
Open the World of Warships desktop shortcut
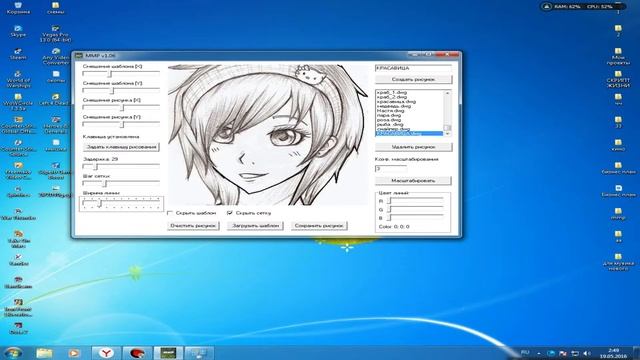coord(18,79)
